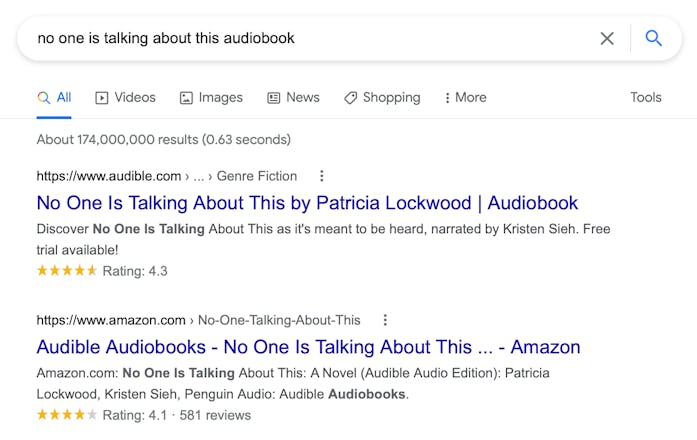
Task: Expand the More search categories menu
Action: 465,98
